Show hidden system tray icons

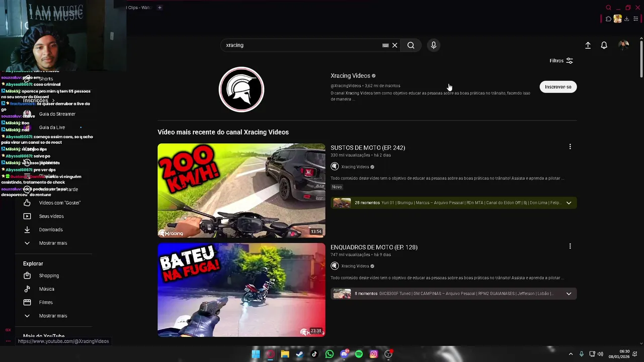(x=571, y=354)
